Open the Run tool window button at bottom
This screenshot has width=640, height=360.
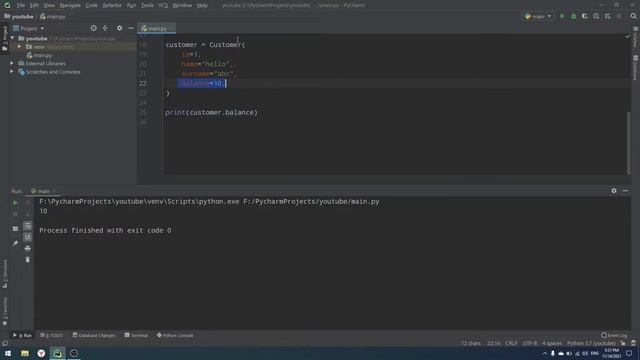tap(22, 335)
